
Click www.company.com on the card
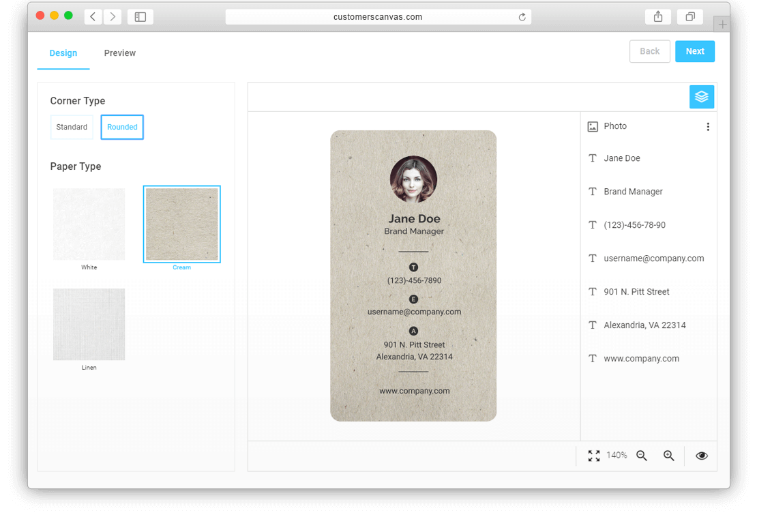(414, 391)
